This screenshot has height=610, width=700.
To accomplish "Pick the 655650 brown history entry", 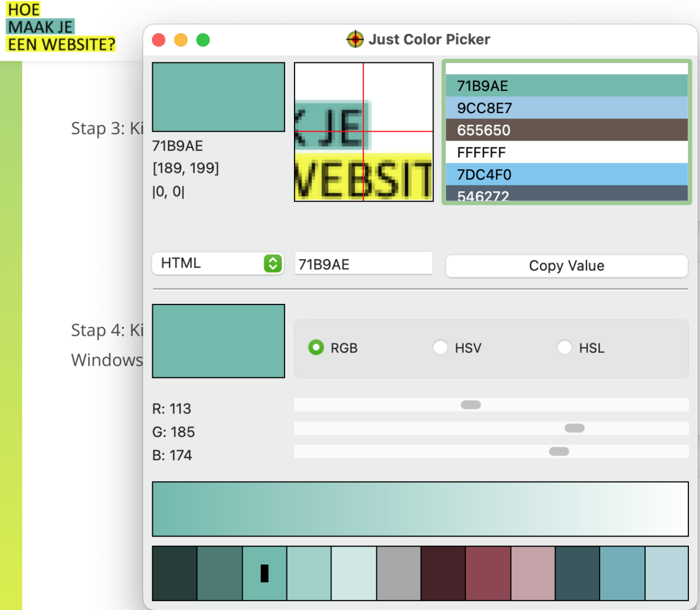I will coord(566,130).
